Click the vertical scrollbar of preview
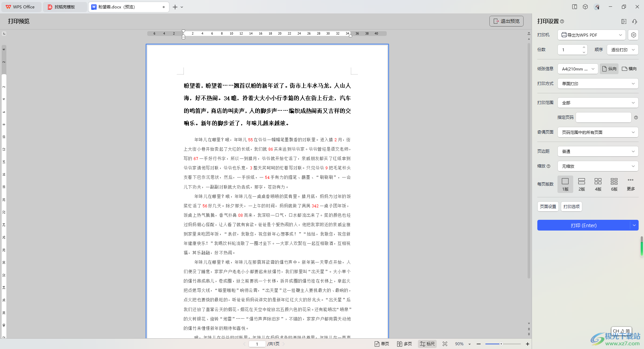 coord(529,161)
